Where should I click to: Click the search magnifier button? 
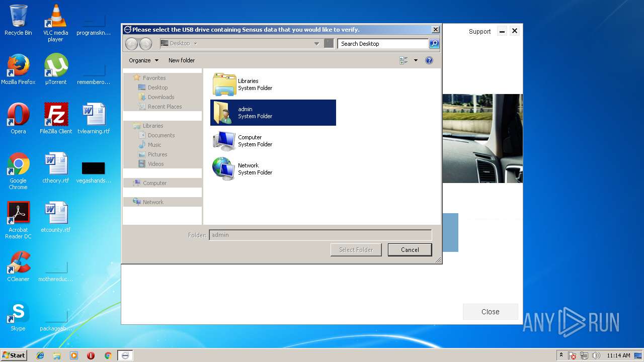[434, 44]
